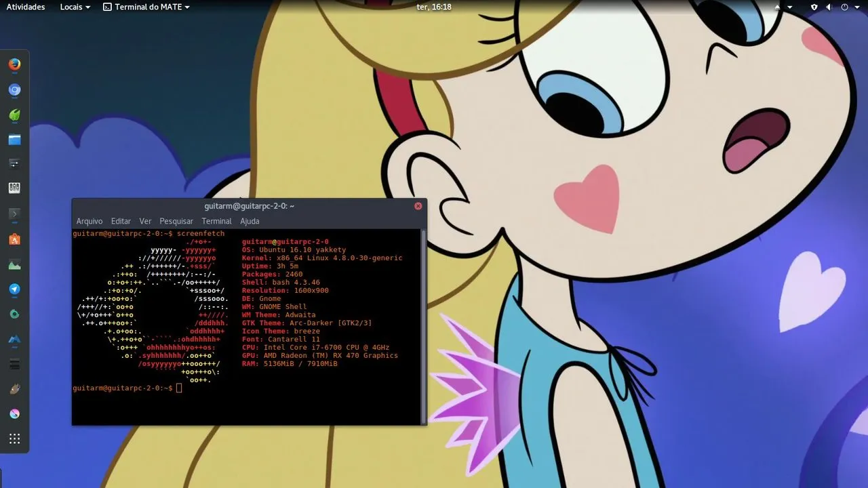Image resolution: width=868 pixels, height=488 pixels.
Task: Open the shield security indicator in the top bar
Action: [814, 7]
